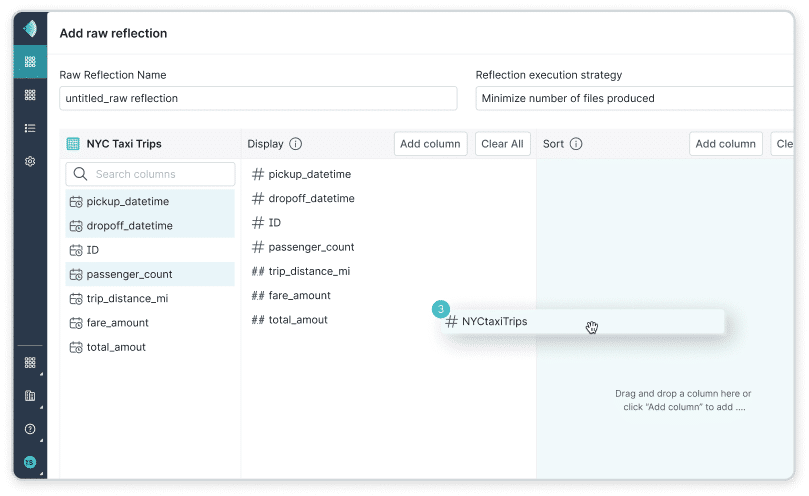Select passenger_count in the column list
The height and width of the screenshot is (496, 809).
click(x=150, y=275)
